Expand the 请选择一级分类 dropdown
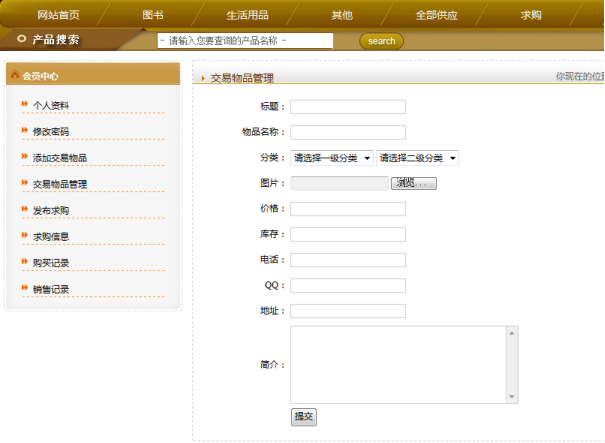The height and width of the screenshot is (443, 605). coord(332,158)
